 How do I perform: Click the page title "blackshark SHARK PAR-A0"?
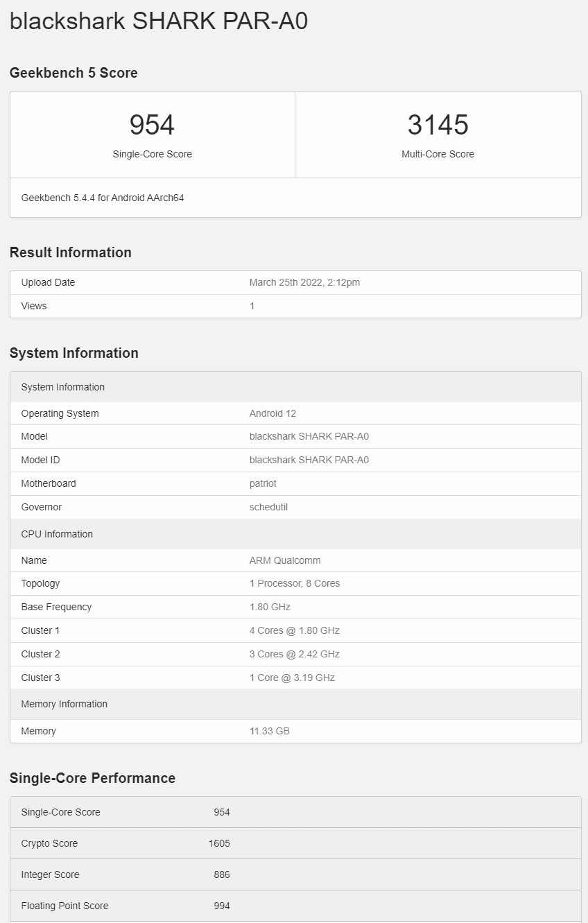159,21
